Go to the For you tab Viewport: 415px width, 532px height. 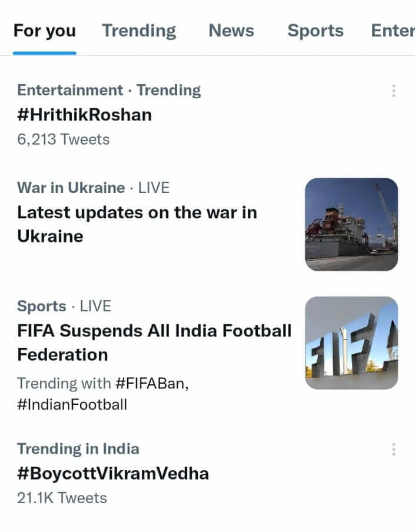pyautogui.click(x=45, y=31)
